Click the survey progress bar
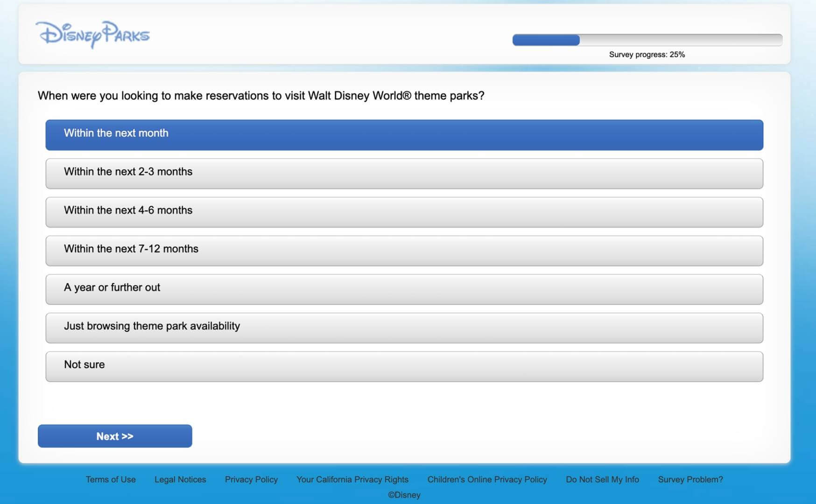The height and width of the screenshot is (504, 816). pos(647,40)
